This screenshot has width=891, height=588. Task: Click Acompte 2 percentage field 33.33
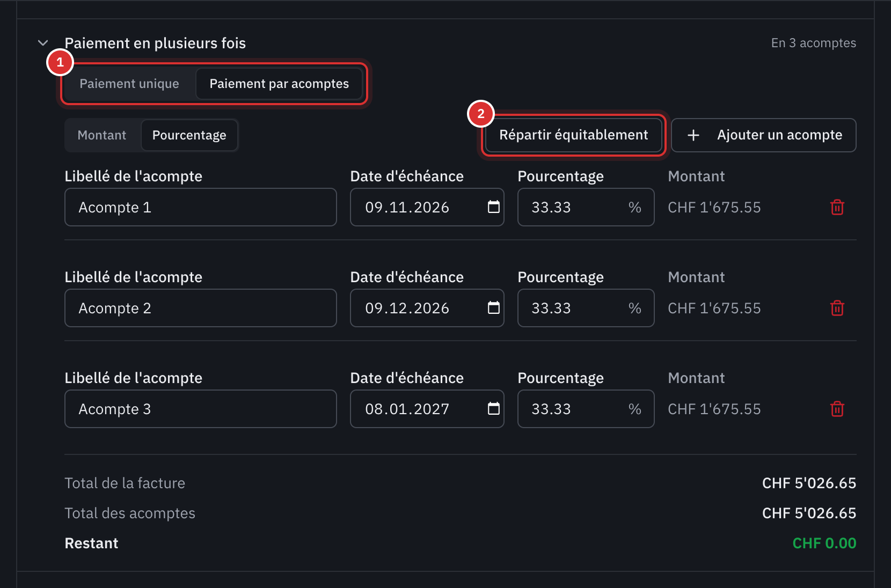click(586, 308)
